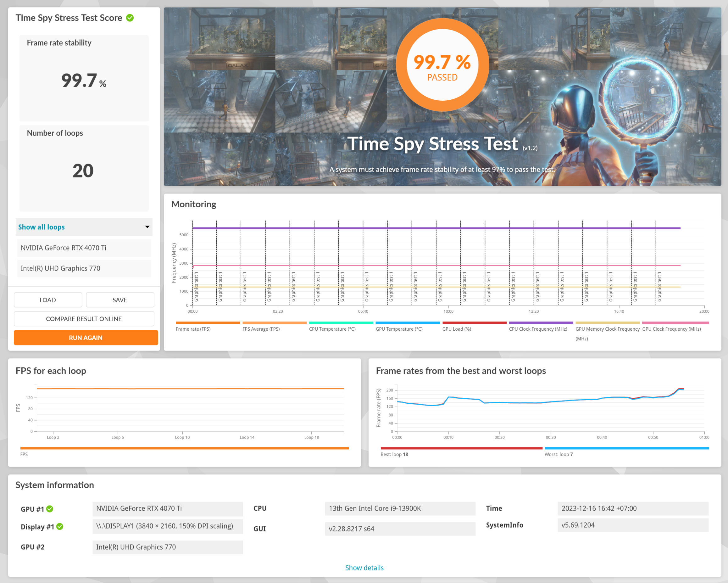Click the Display #1 value field with 3840 × 2160
Screen dimensions: 728x583
[x=168, y=526]
